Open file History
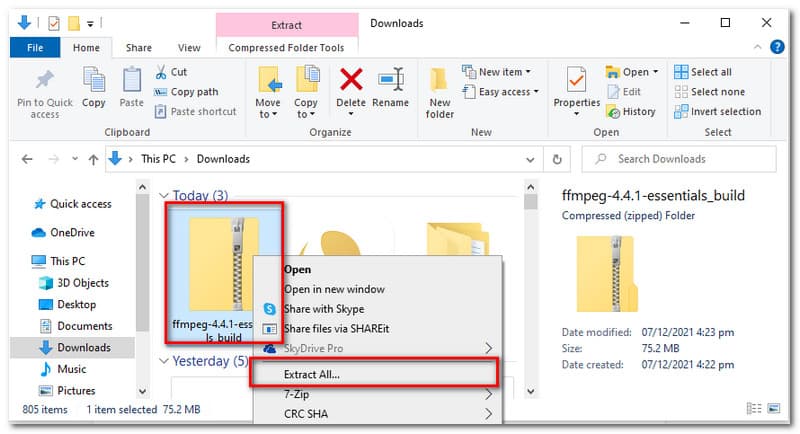 (631, 111)
